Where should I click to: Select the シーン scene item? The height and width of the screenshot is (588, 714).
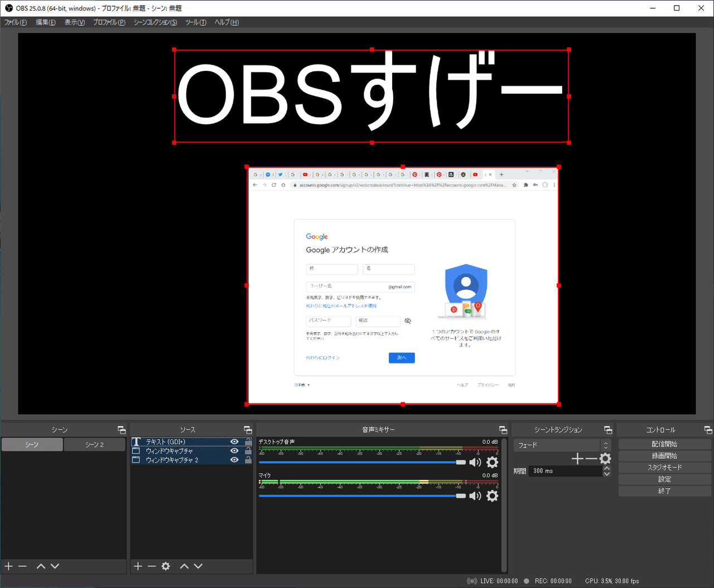(32, 444)
